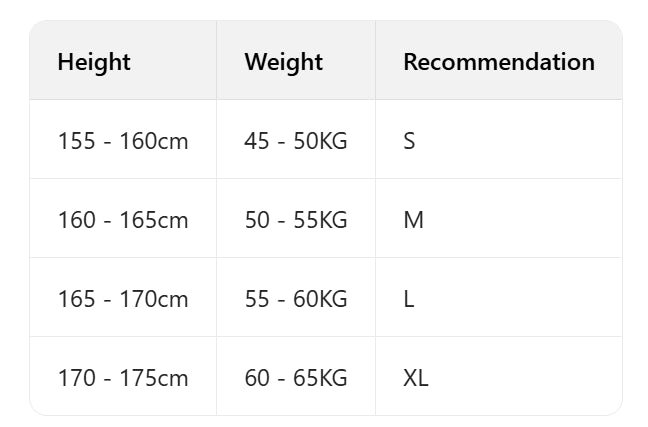
Task: Click the S size recommendation
Action: pyautogui.click(x=409, y=141)
